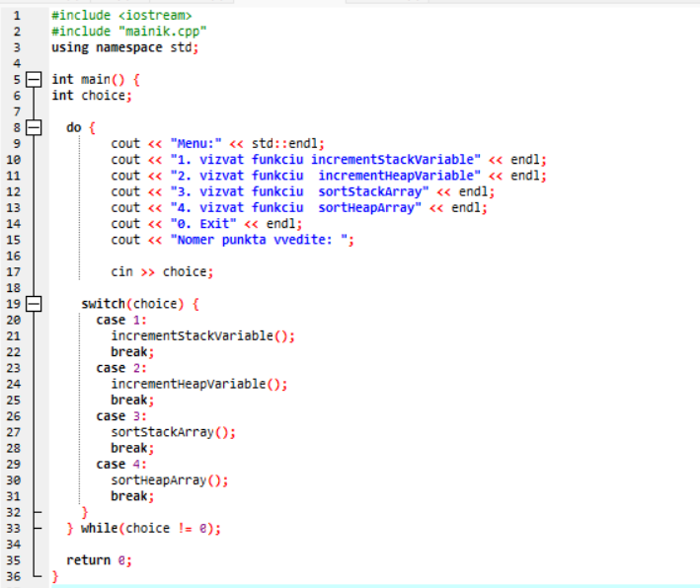
Task: Click the 'sortStackArray();' call
Action: (173, 432)
